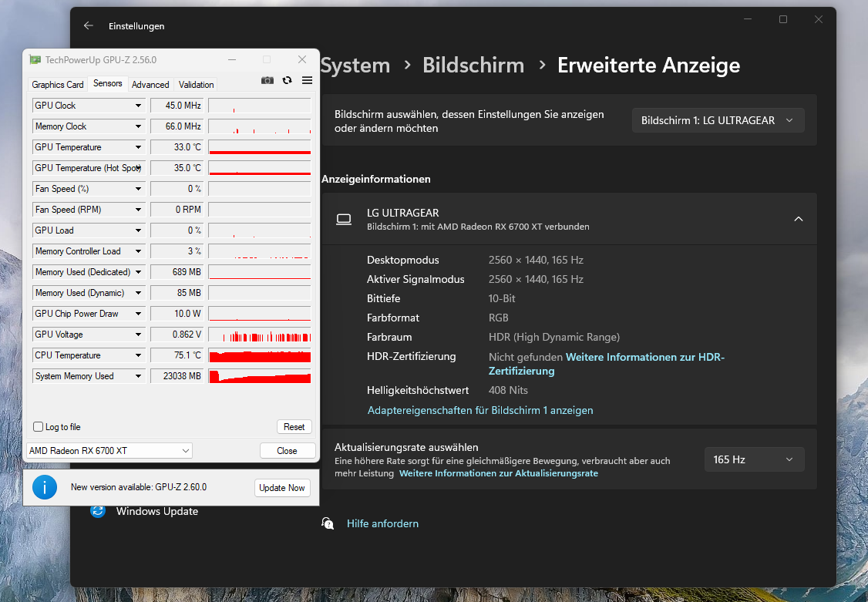Go back using the Einstellungen back arrow

coord(89,26)
